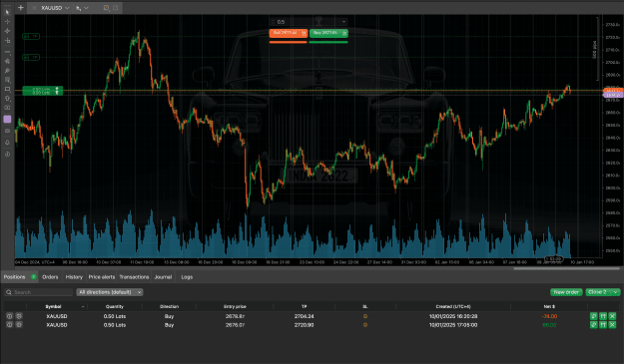Viewport: 624px width, 364px height.
Task: Click the green Positions count badge
Action: [x=34, y=277]
